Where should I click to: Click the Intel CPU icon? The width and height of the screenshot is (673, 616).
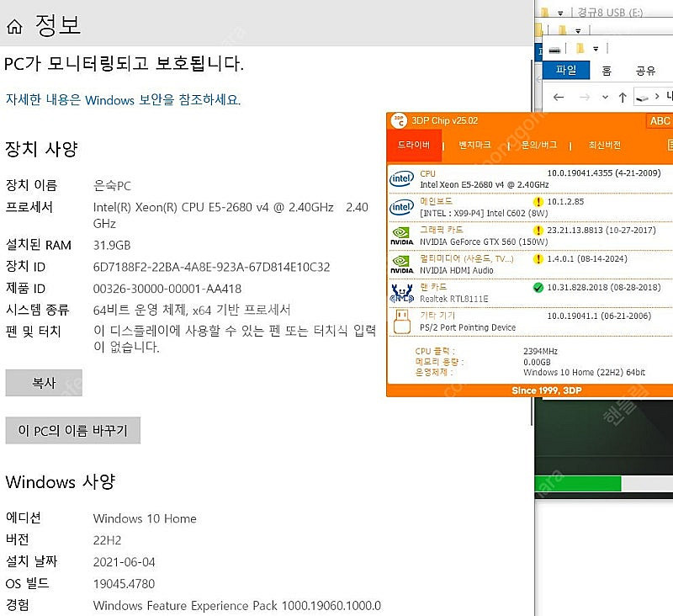click(402, 178)
